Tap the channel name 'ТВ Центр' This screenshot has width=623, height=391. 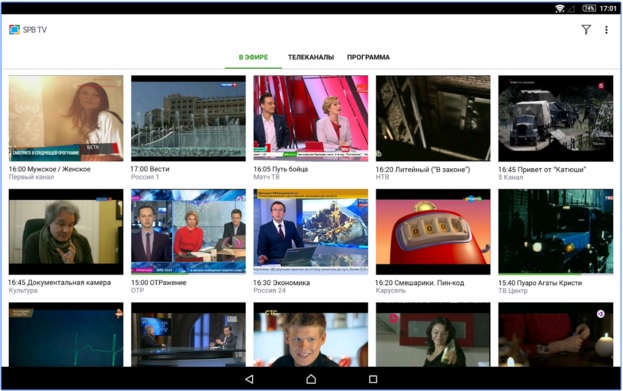(x=513, y=291)
